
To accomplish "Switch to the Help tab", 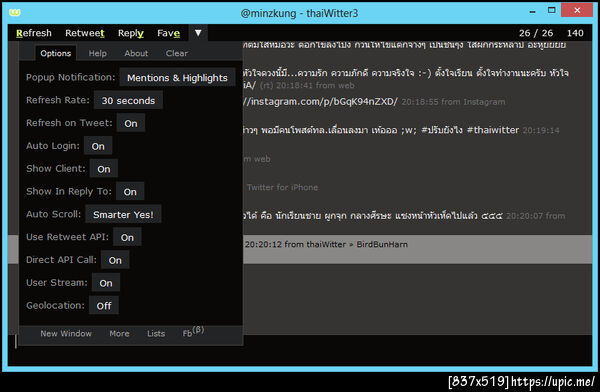I will [98, 53].
